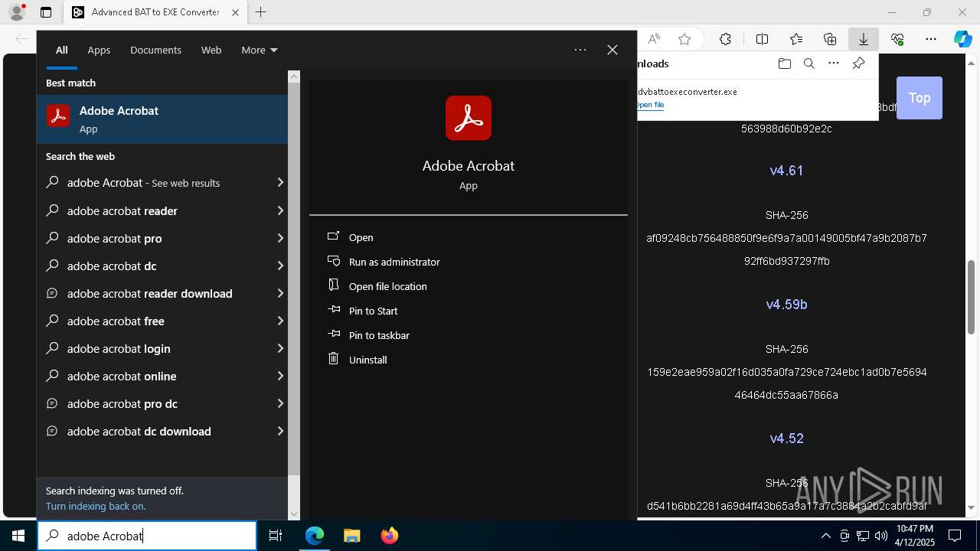
Task: Click the Run as administrator shield icon
Action: click(333, 261)
